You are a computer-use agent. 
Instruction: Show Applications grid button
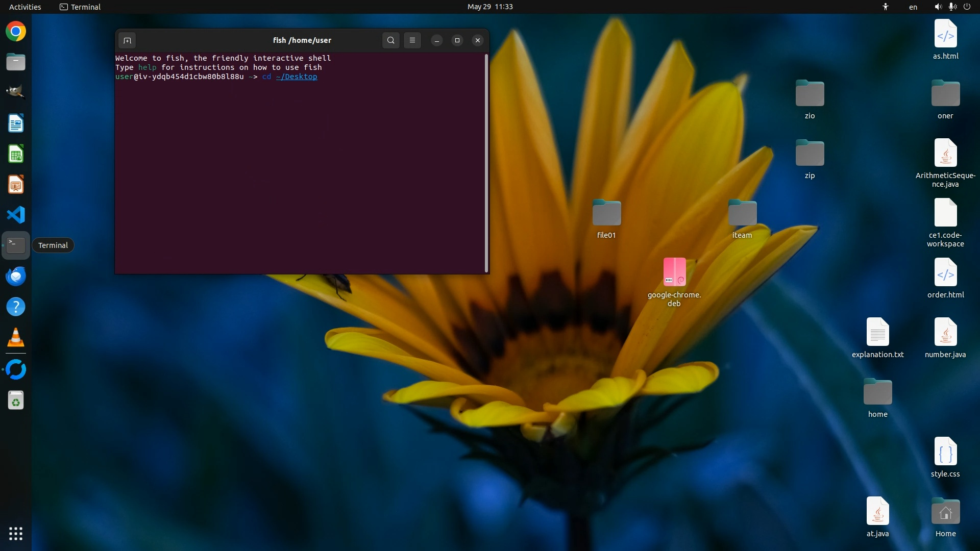tap(16, 534)
